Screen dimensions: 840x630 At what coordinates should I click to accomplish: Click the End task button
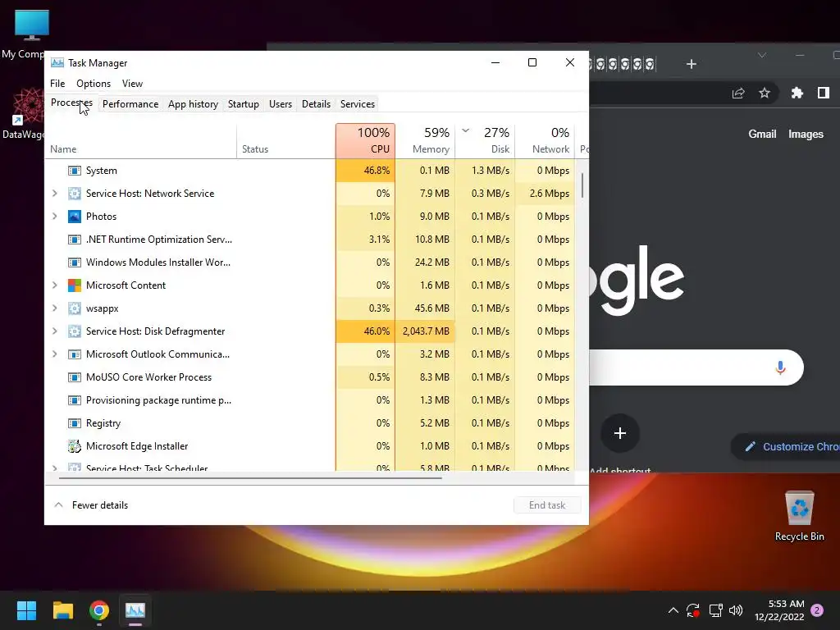tap(547, 505)
